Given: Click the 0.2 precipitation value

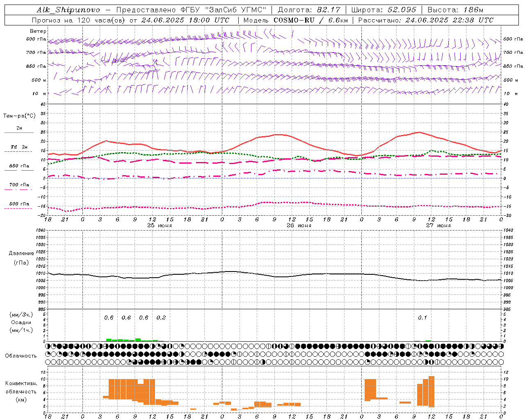Looking at the screenshot, I should (x=161, y=318).
